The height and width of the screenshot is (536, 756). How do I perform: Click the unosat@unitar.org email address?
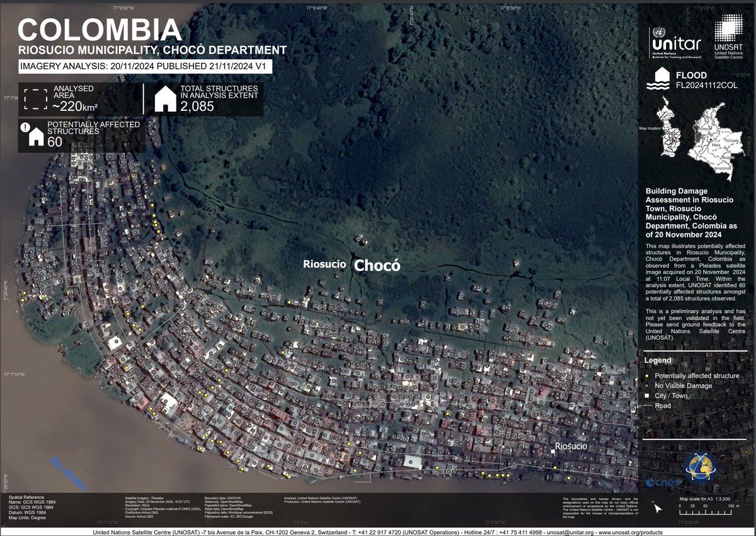(569, 532)
